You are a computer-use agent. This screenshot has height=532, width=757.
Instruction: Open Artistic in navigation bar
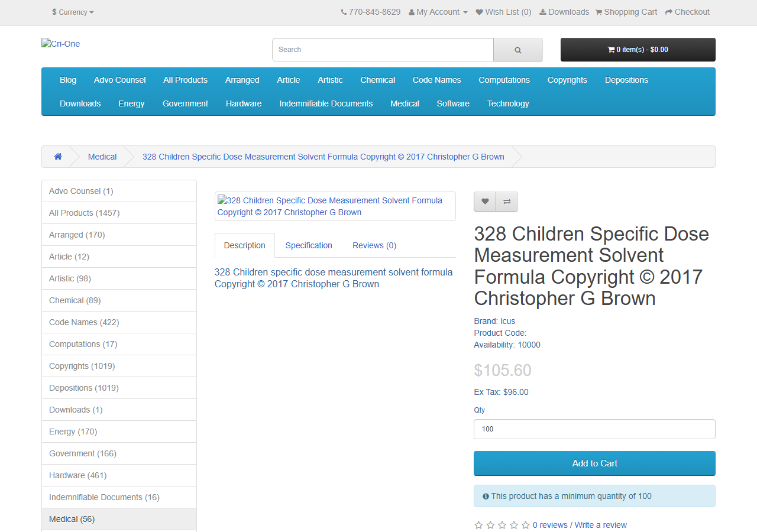point(330,80)
